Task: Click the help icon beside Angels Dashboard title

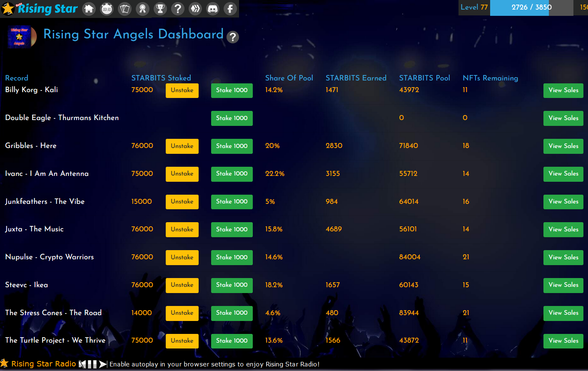Action: (x=233, y=38)
